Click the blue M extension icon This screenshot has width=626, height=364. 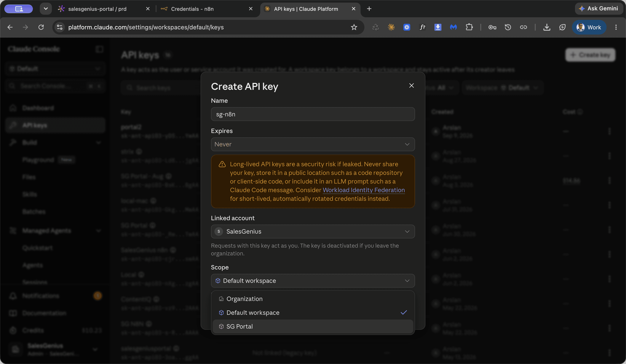point(453,27)
